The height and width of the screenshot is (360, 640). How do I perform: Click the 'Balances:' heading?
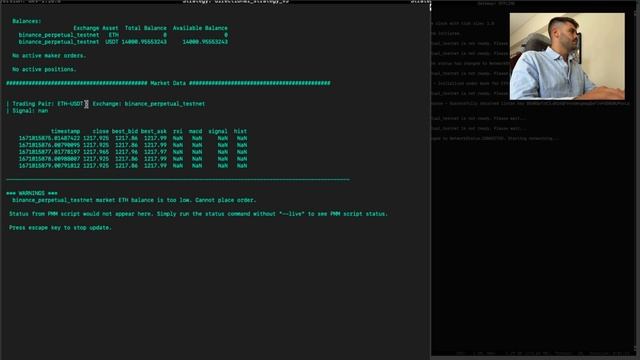pos(27,21)
